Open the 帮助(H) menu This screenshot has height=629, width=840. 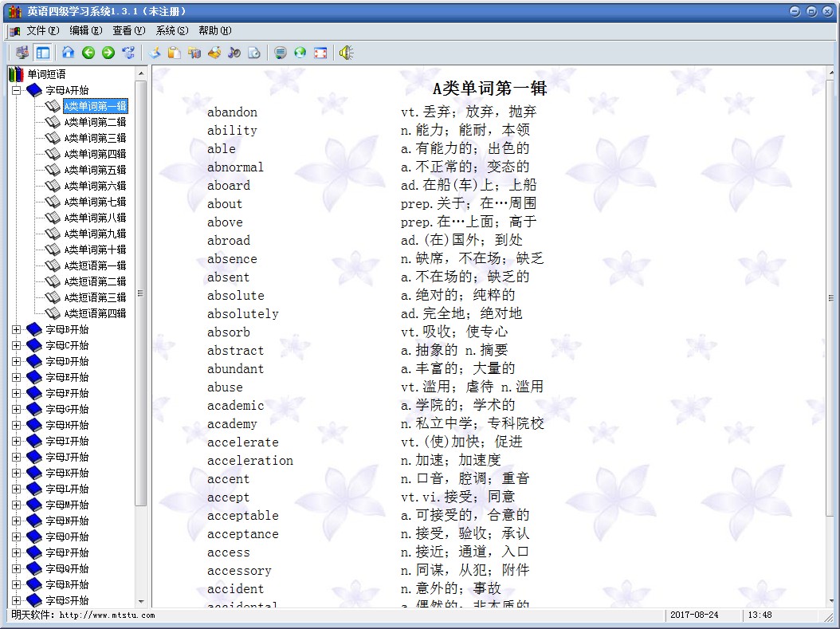click(x=214, y=30)
